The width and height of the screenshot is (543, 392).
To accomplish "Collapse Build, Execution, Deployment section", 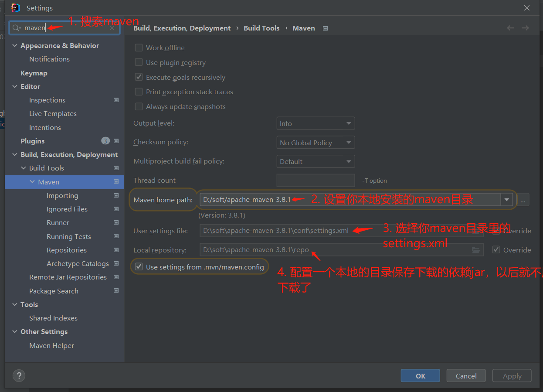I will pos(15,154).
